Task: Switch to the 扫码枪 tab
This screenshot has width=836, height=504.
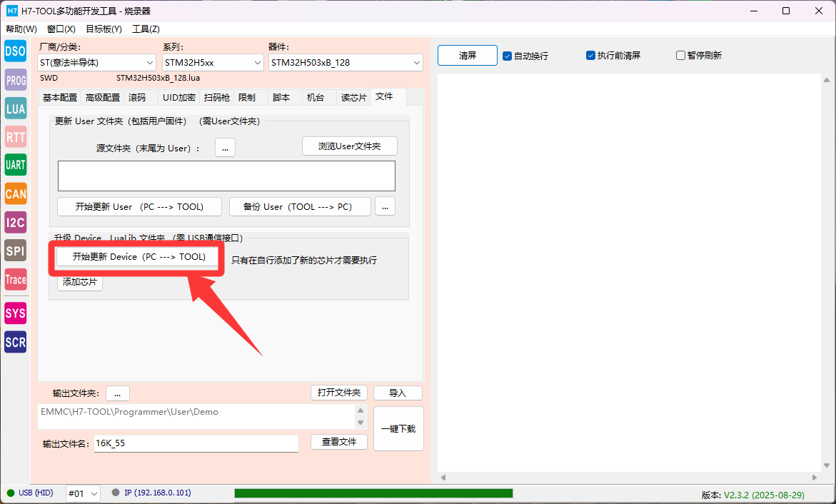Action: pyautogui.click(x=217, y=98)
